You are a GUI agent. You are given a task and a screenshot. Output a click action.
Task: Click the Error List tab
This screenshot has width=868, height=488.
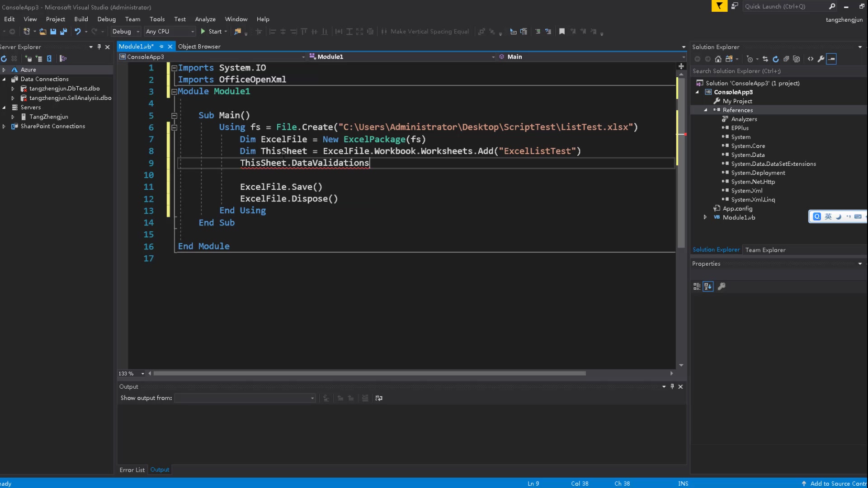click(x=132, y=469)
